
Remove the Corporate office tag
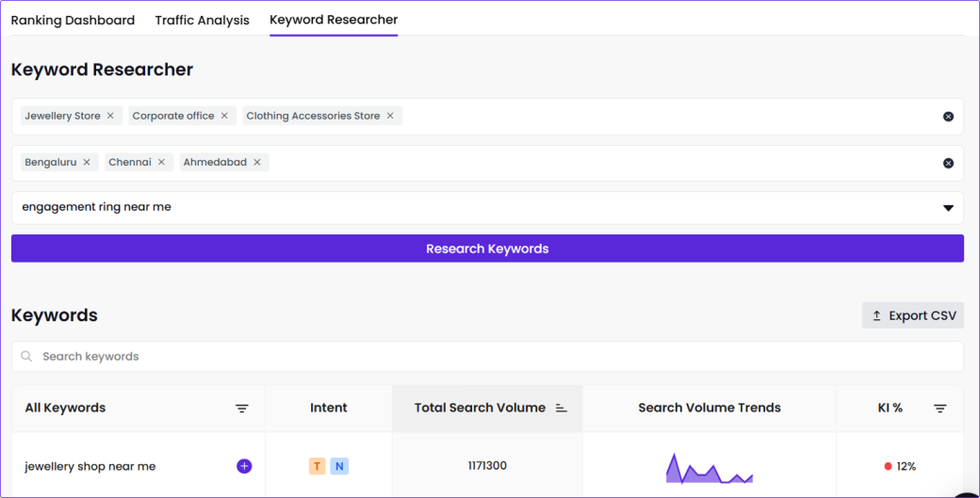[224, 116]
